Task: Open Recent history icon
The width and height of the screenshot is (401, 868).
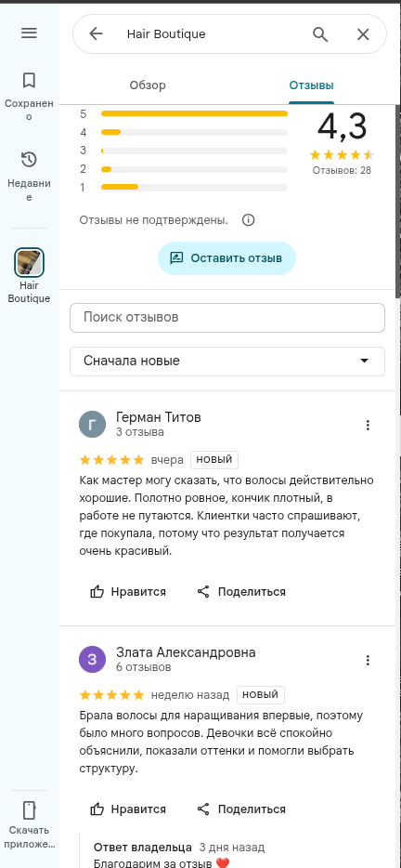Action: click(29, 160)
